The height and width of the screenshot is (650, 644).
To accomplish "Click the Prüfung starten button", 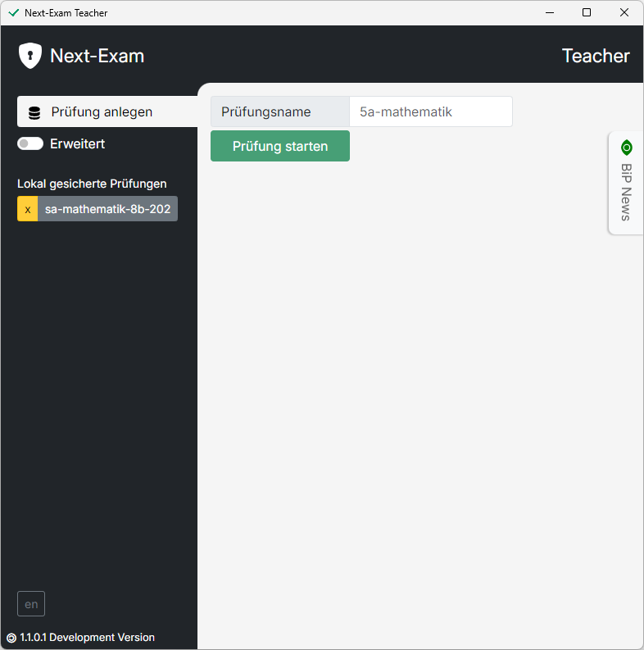I will click(280, 146).
